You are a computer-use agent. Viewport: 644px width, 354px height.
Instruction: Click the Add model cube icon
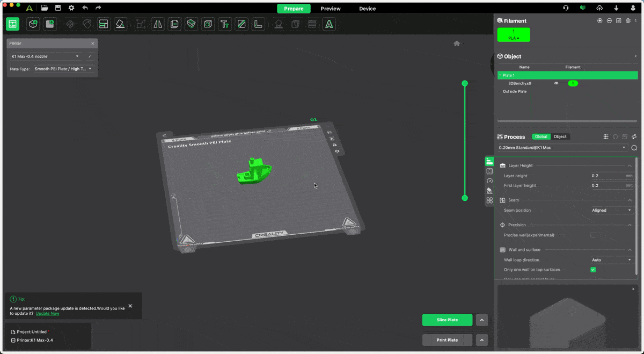pyautogui.click(x=33, y=24)
